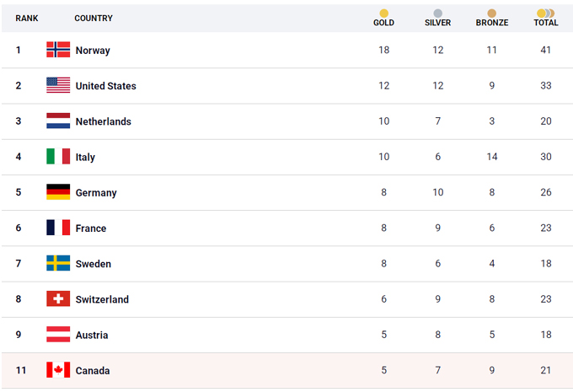Image resolution: width=573 pixels, height=392 pixels.
Task: Sort by the total medals icon
Action: pyautogui.click(x=546, y=13)
